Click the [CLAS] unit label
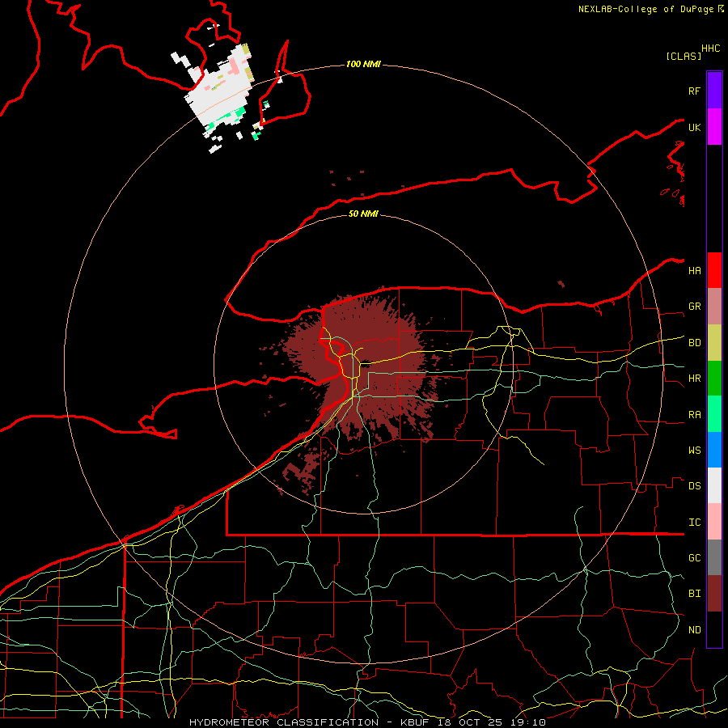 [x=684, y=56]
